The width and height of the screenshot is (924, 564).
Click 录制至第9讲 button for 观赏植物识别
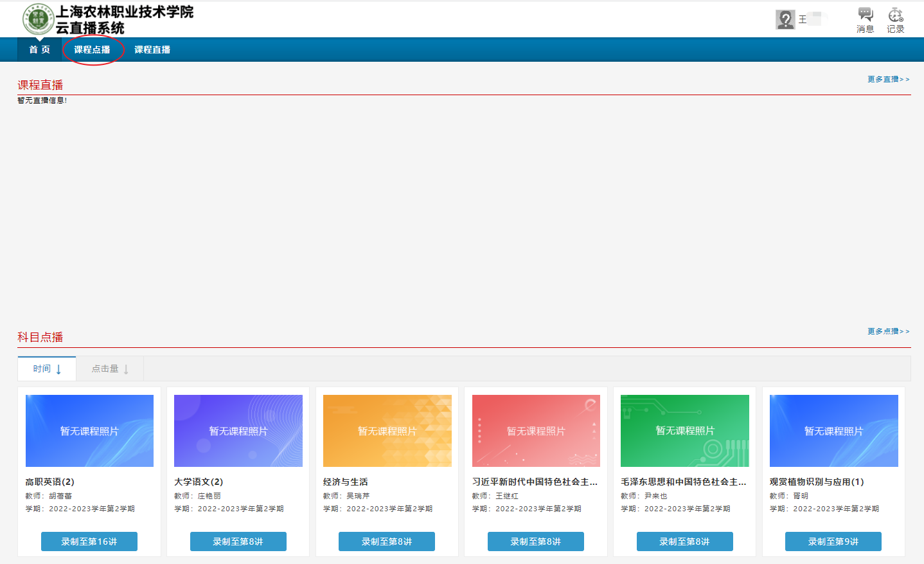coord(833,541)
